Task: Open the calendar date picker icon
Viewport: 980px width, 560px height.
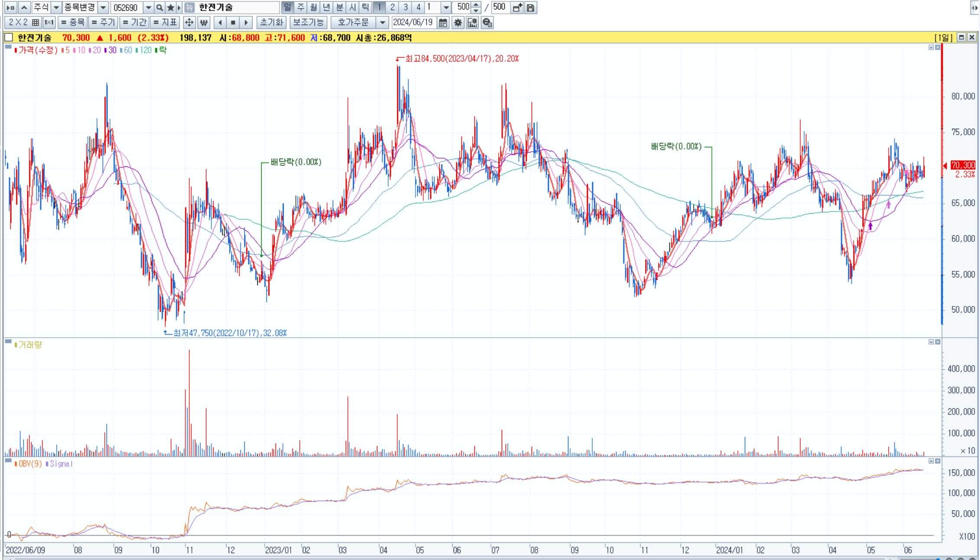Action: pos(443,23)
